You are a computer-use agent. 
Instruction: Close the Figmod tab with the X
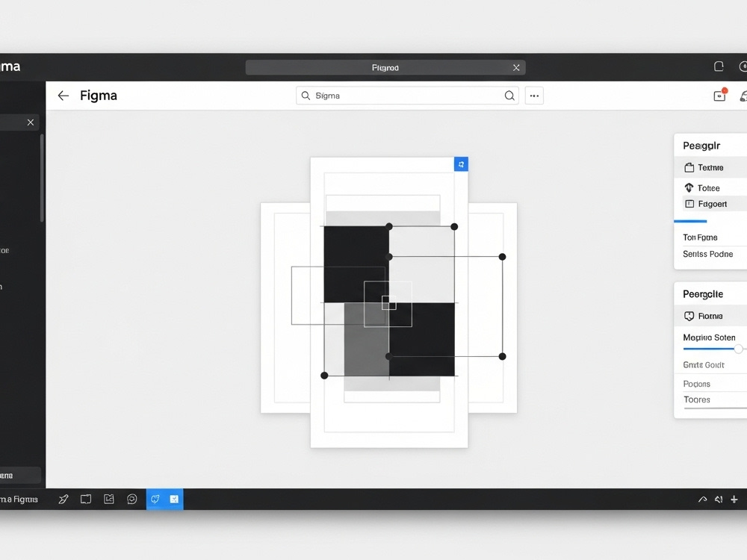(x=516, y=68)
